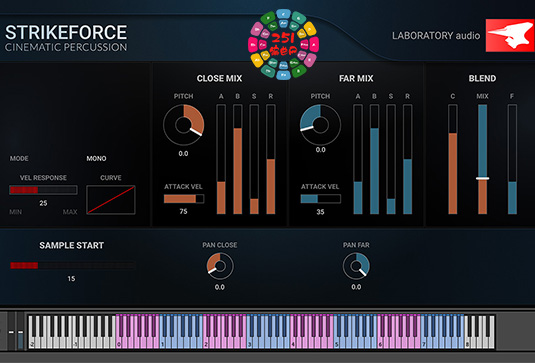Click the FAR MIX heading
Screen dimensions: 535x363
(356, 78)
